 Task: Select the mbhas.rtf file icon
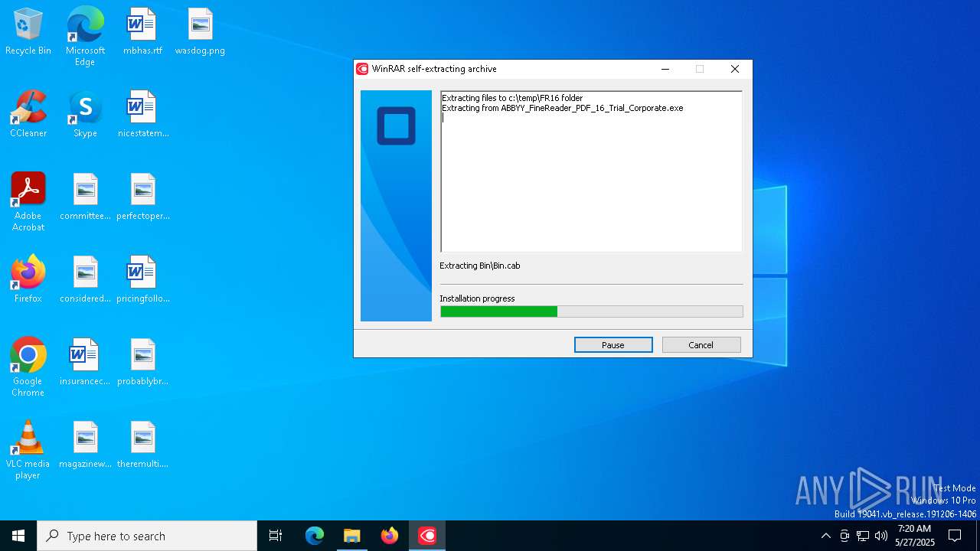pyautogui.click(x=142, y=32)
